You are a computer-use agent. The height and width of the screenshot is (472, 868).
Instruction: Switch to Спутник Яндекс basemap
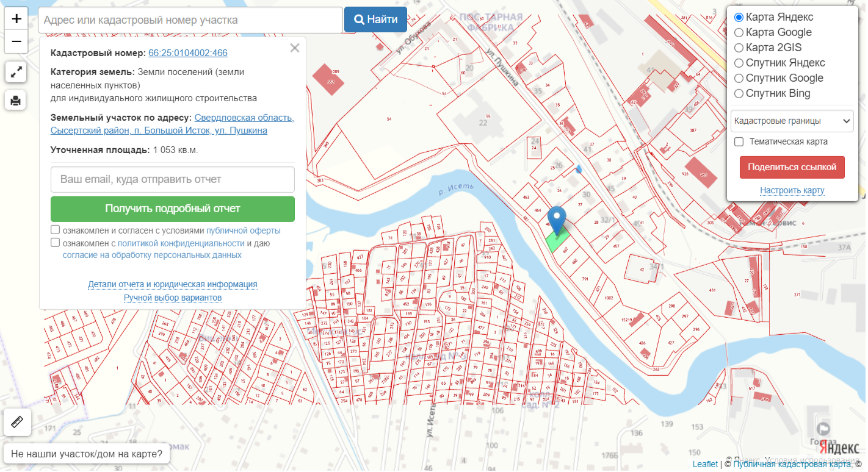pos(739,63)
